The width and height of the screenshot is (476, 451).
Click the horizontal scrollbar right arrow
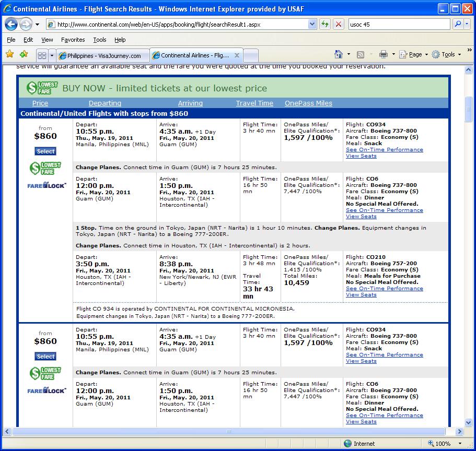coord(460,431)
